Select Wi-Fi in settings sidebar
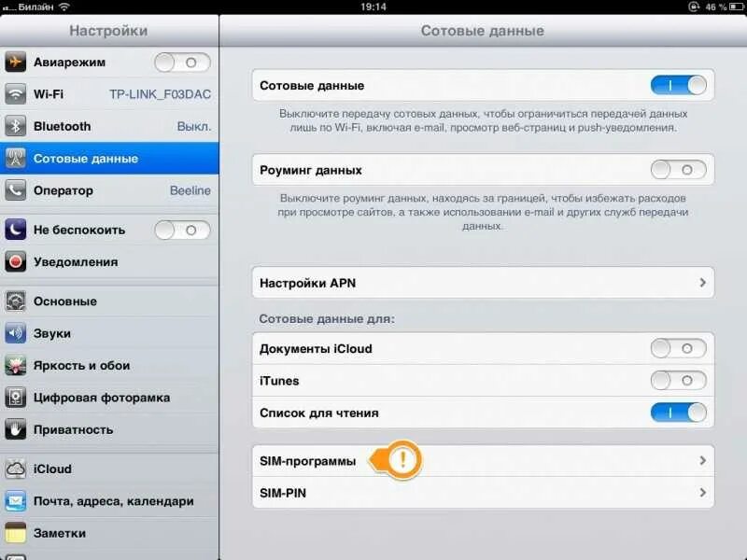 [109, 94]
